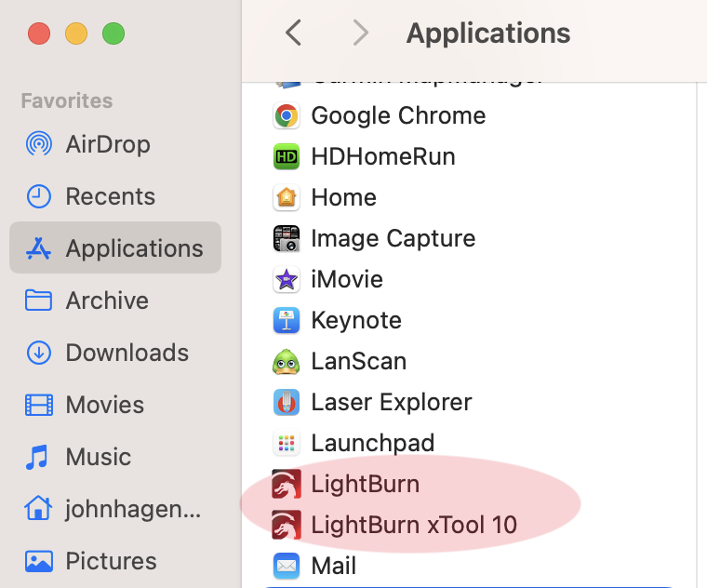
Task: Click the Launchpad grid icon
Action: (x=287, y=443)
